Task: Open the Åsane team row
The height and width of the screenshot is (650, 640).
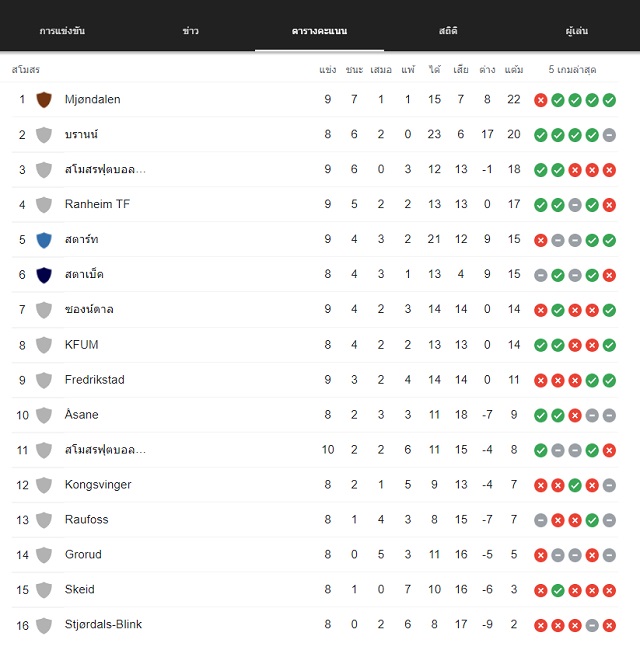Action: click(x=315, y=415)
